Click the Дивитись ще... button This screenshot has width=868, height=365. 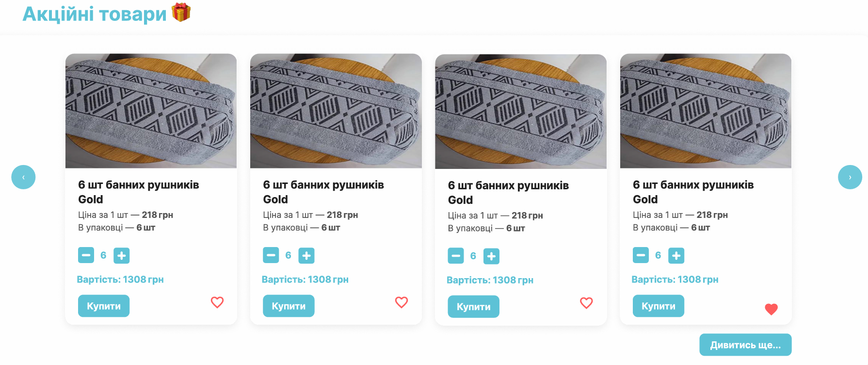pos(745,345)
